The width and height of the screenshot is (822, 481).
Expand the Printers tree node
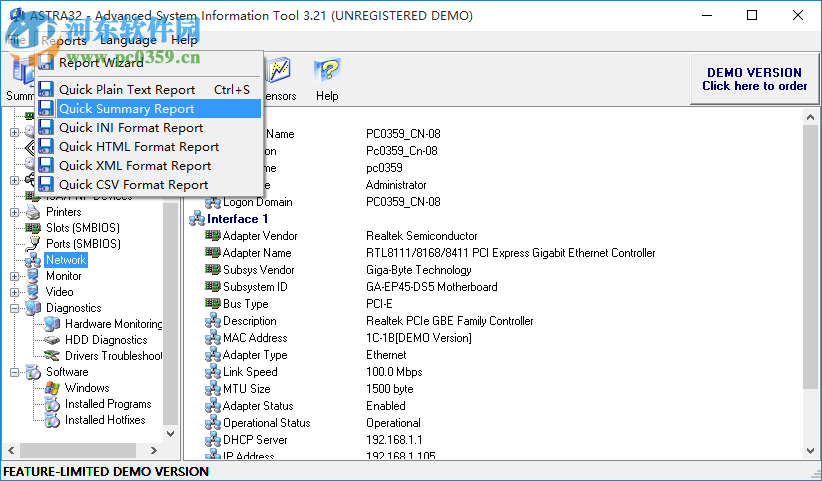click(x=15, y=212)
